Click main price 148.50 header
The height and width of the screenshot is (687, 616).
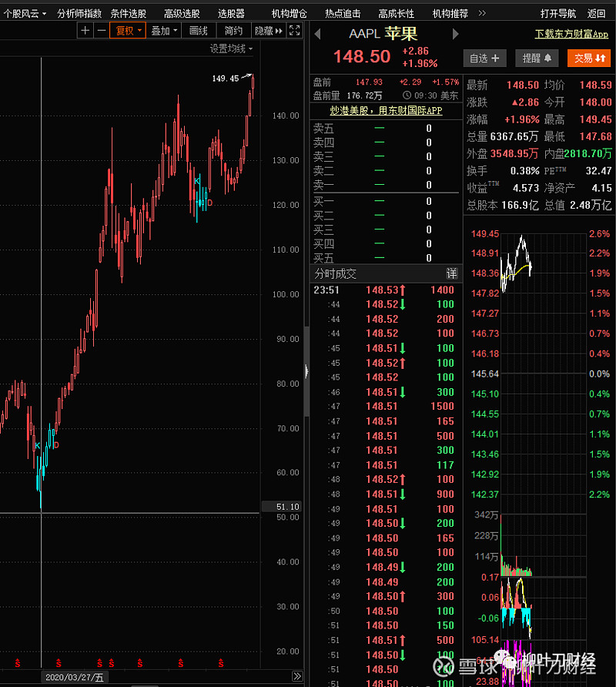[x=362, y=56]
